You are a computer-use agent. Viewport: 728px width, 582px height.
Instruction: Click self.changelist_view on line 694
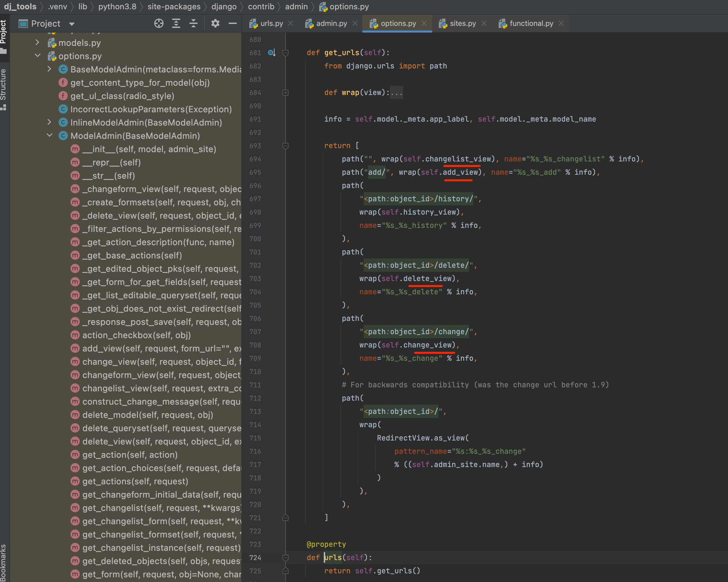tap(447, 159)
